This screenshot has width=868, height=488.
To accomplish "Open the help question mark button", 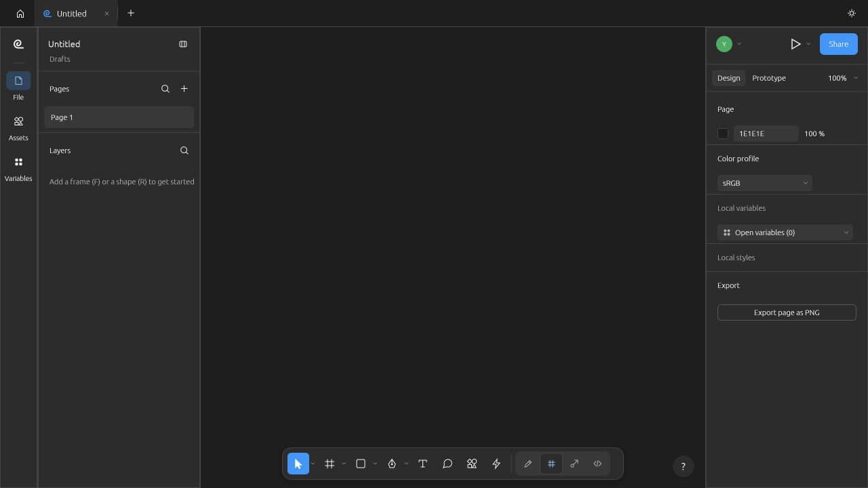I will [x=684, y=466].
